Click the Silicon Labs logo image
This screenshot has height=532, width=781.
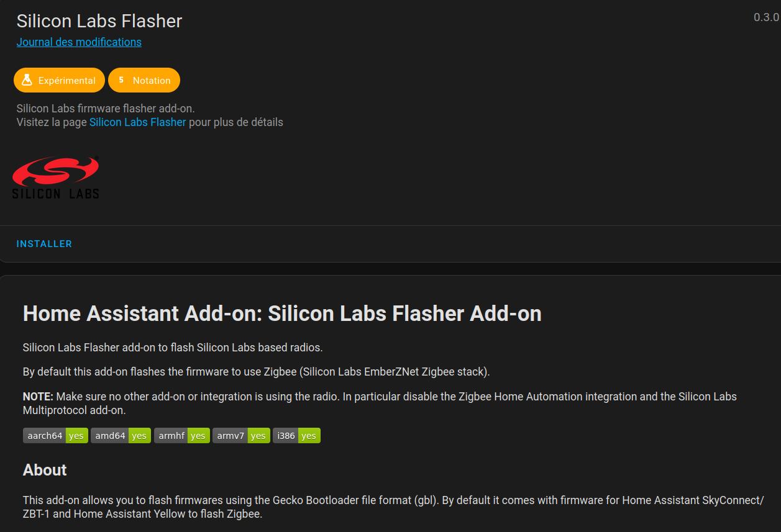pos(56,178)
